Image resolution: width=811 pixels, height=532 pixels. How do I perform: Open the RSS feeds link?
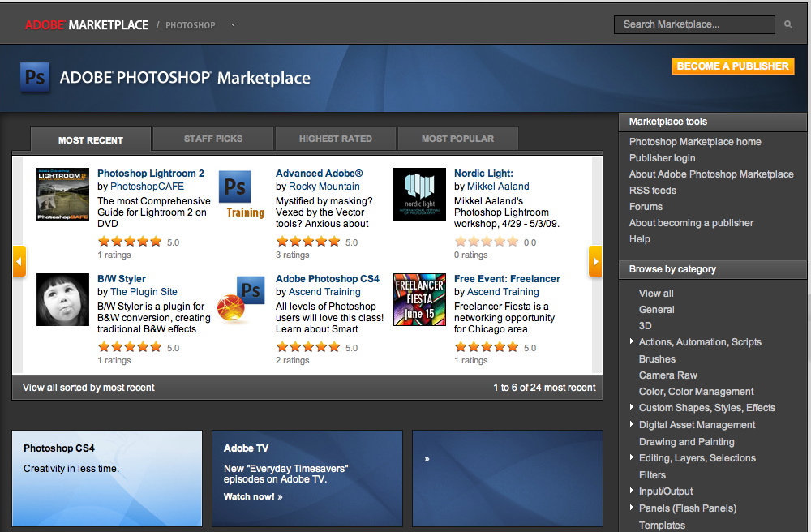[x=653, y=191]
